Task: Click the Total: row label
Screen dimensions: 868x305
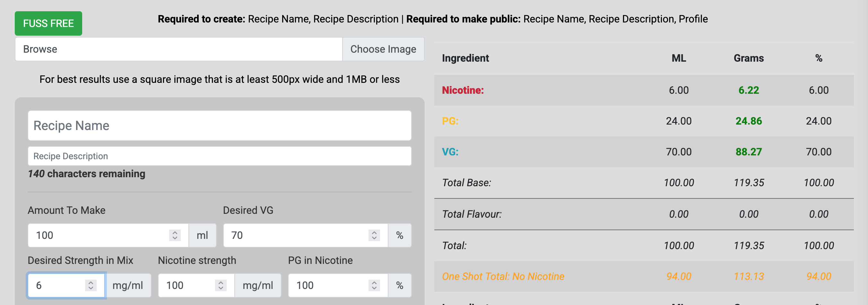Action: coord(454,246)
